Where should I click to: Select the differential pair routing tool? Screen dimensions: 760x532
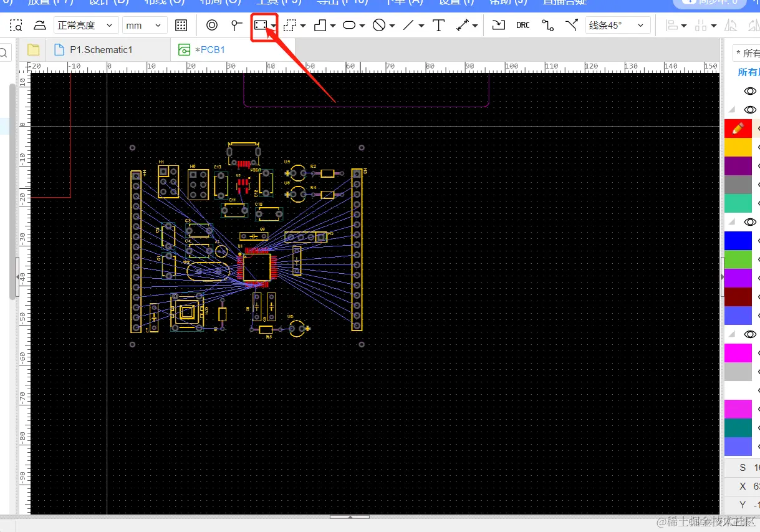pos(571,26)
